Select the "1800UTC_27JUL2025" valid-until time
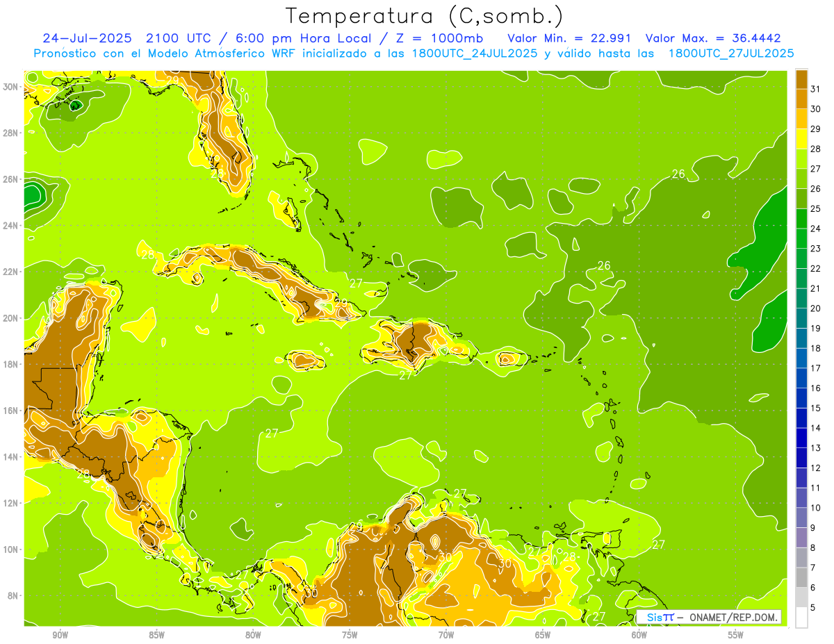 (730, 53)
